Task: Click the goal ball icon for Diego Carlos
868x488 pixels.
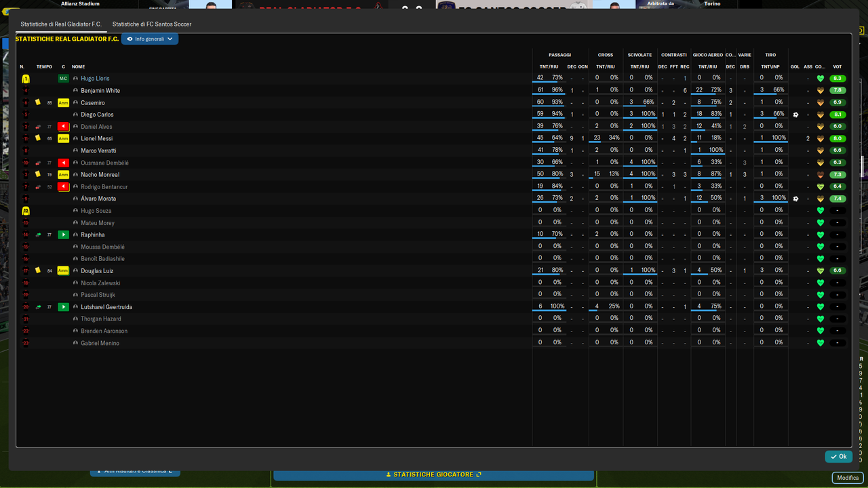Action: [795, 115]
